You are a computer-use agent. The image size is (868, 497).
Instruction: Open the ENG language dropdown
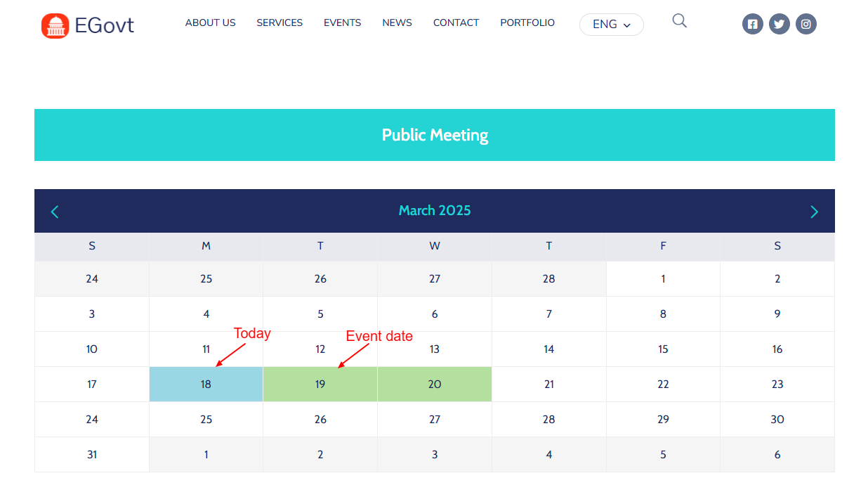pyautogui.click(x=611, y=25)
